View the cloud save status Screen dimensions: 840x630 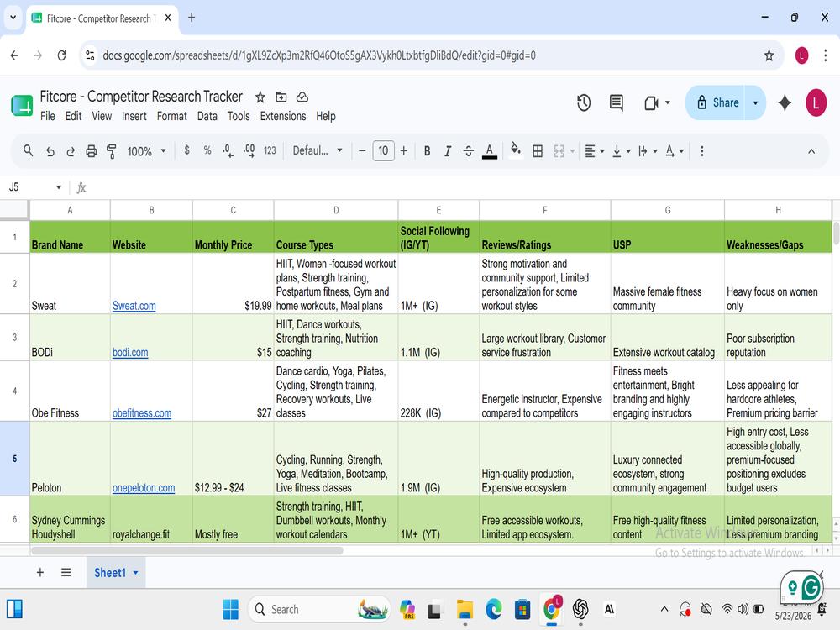pyautogui.click(x=302, y=97)
